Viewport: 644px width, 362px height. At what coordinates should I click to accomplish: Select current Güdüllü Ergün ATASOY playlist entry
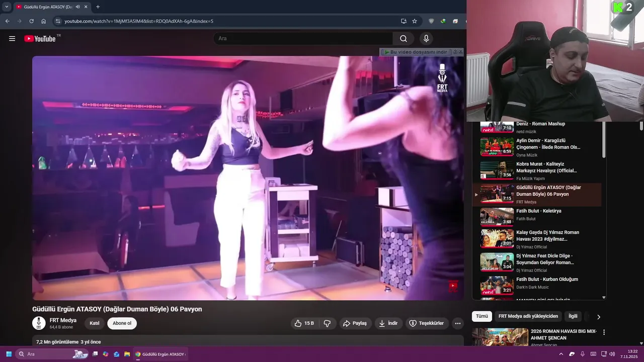point(536,194)
